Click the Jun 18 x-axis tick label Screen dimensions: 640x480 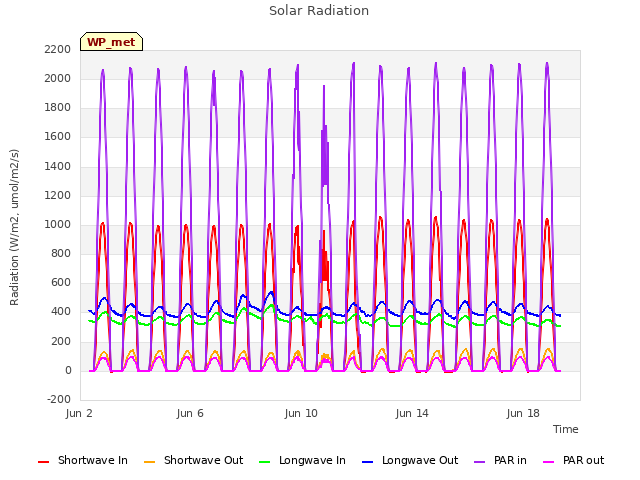523,413
